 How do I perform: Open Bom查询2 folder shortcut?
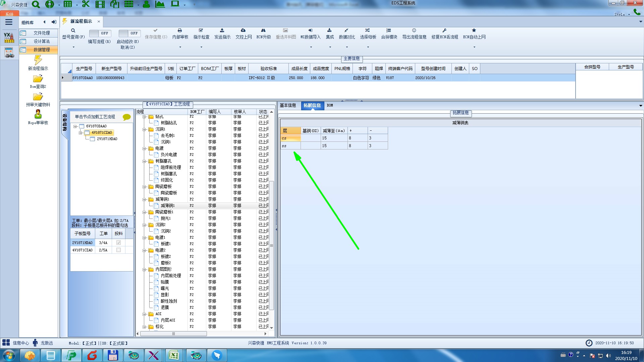[x=38, y=81]
